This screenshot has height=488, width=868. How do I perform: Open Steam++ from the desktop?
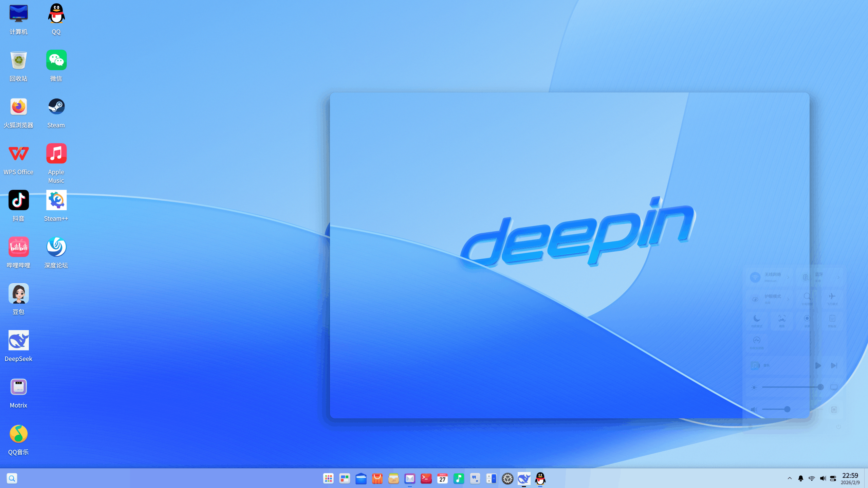[x=56, y=200]
